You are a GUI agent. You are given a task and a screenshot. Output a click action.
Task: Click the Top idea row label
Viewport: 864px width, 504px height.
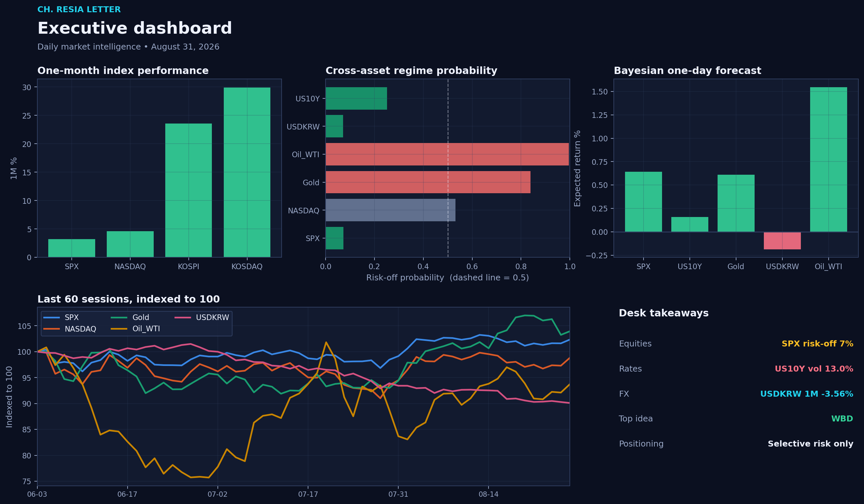pyautogui.click(x=636, y=419)
